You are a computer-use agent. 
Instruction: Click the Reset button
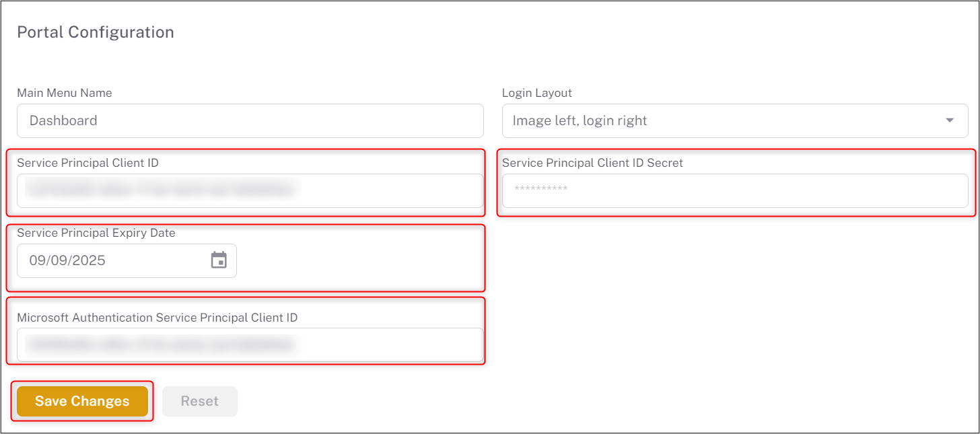click(x=199, y=401)
